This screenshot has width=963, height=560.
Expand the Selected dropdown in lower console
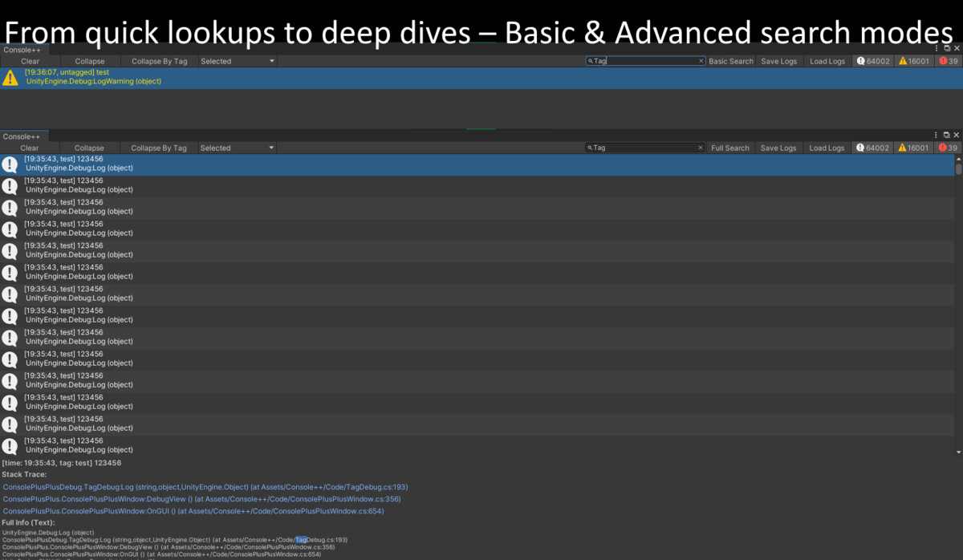pos(237,148)
